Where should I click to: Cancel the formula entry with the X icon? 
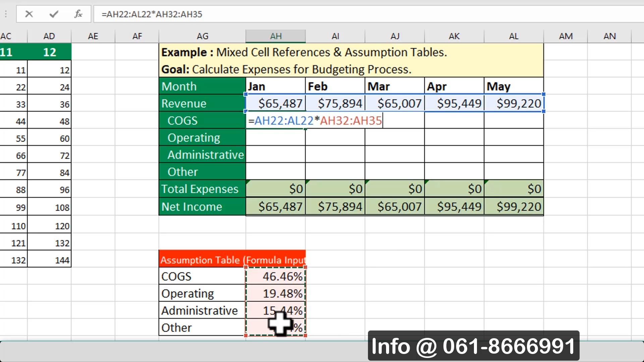point(29,14)
